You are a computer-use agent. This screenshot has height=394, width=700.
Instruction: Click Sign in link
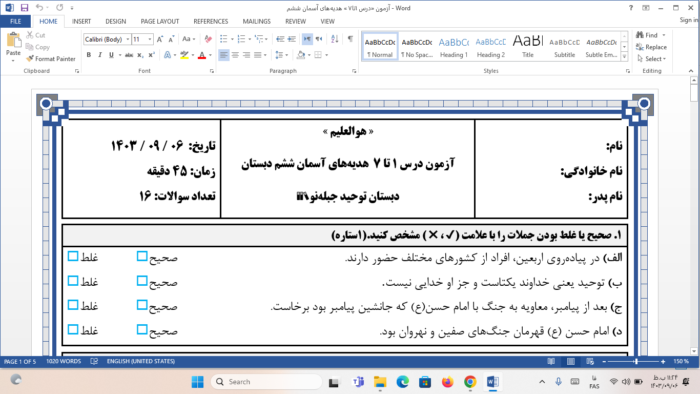coord(689,20)
